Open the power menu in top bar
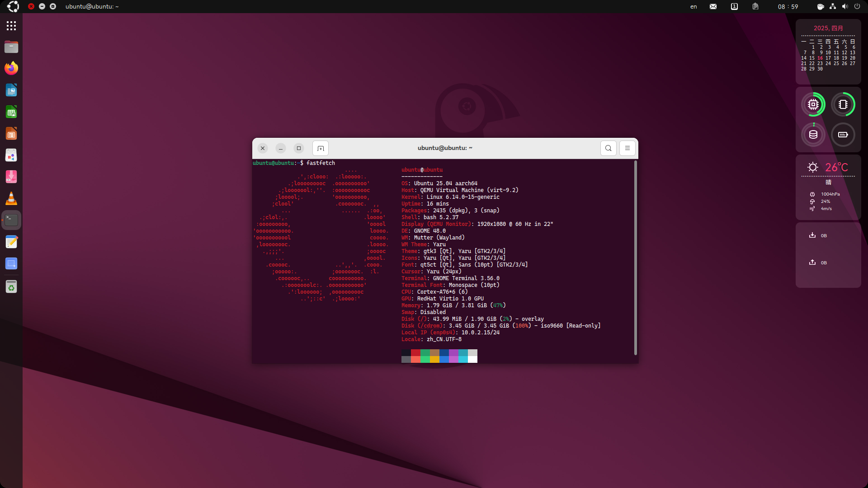868x488 pixels. (857, 6)
